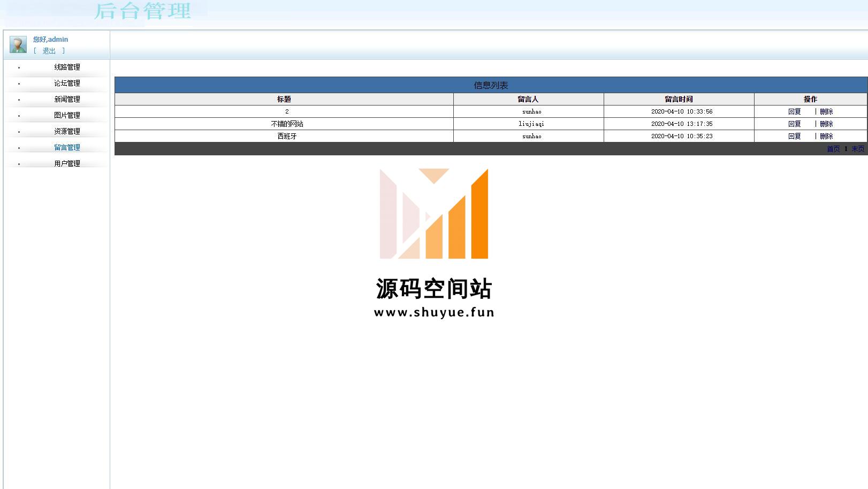
Task: Click timestamp 2020-04-10 10:33:56
Action: (682, 111)
